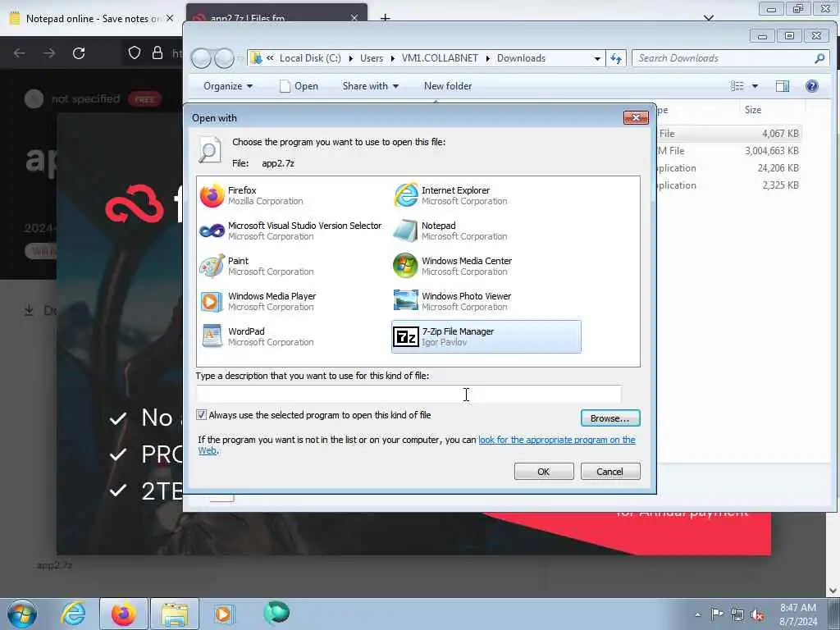Choose 7-Zip File Manager icon
Screen dimensions: 840x630
click(405, 336)
